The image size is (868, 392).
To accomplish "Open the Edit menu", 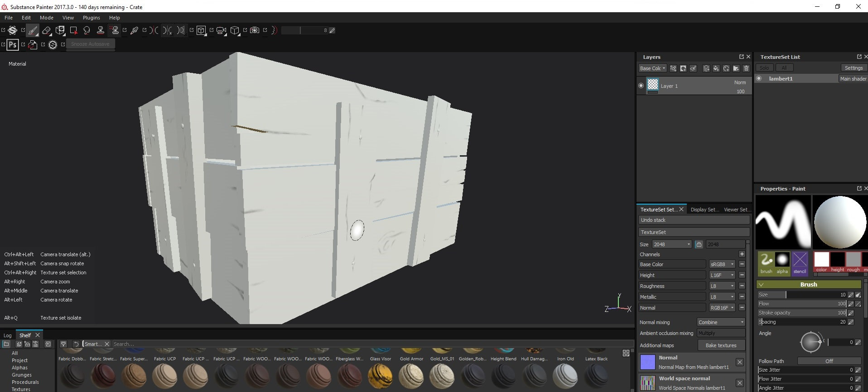I will 26,18.
